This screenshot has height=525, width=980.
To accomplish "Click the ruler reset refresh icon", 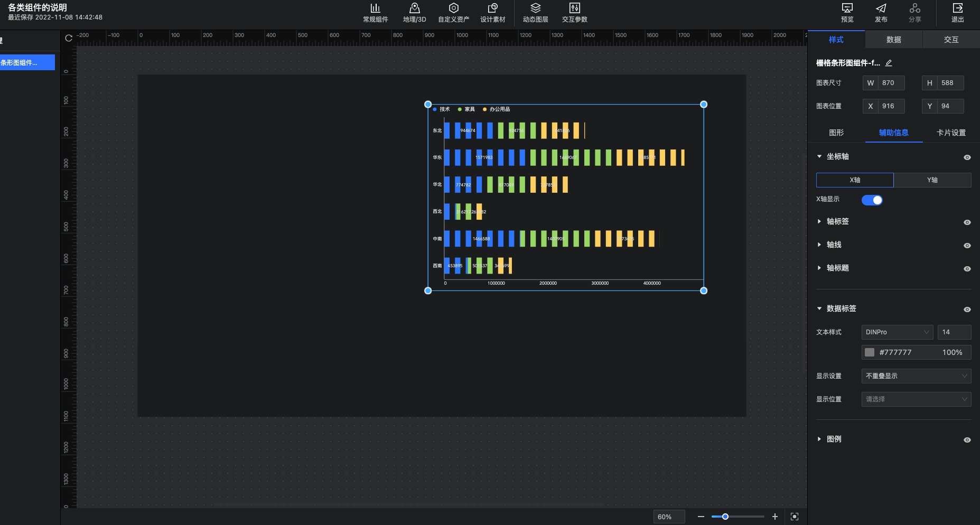I will (69, 38).
